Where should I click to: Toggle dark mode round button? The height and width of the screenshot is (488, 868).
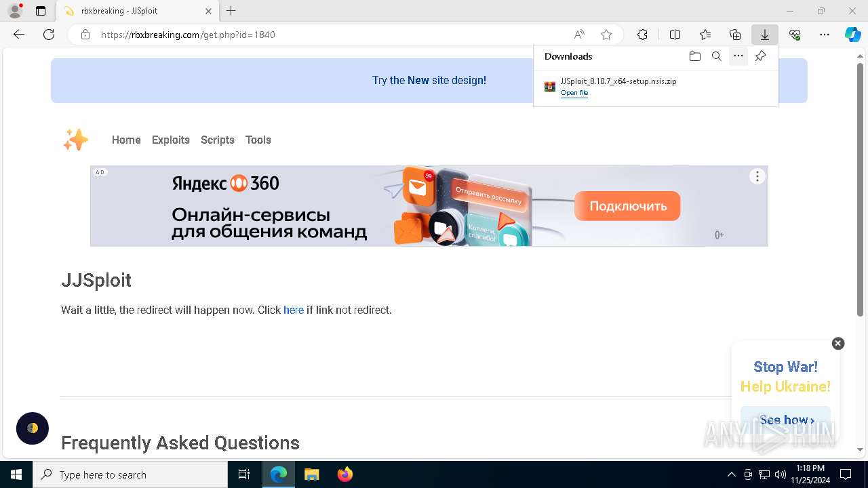[33, 428]
